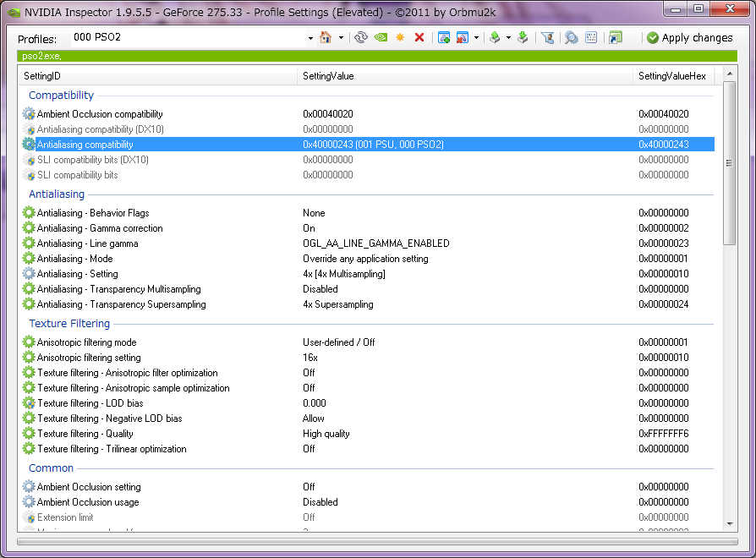Select the highlighted Antialiasing compatibility row label

click(x=85, y=145)
